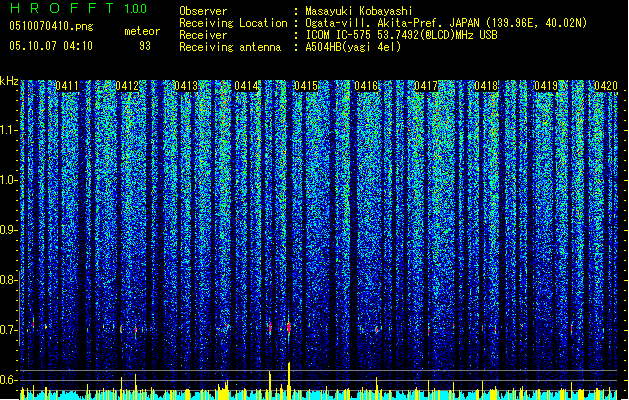Click the 0413 time marker
629x400 pixels.
click(x=186, y=86)
